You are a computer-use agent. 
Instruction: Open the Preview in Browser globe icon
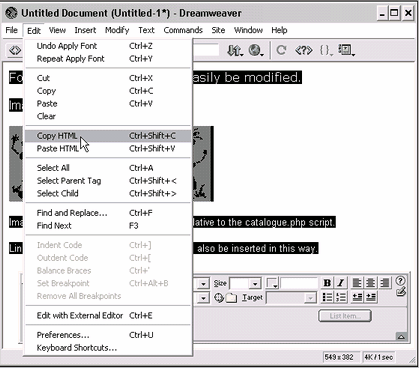click(256, 50)
